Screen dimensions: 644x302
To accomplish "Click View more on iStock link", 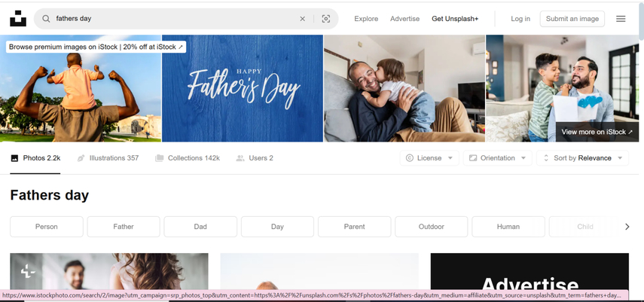I will 597,132.
